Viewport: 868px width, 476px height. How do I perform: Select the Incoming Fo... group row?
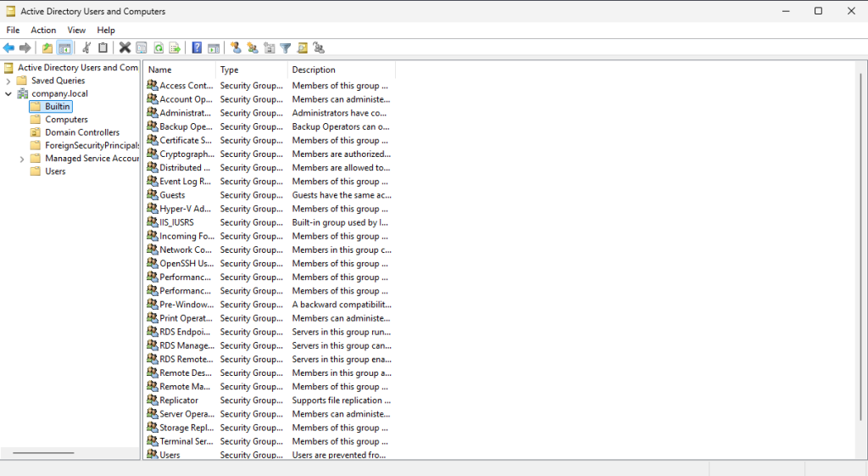point(269,236)
